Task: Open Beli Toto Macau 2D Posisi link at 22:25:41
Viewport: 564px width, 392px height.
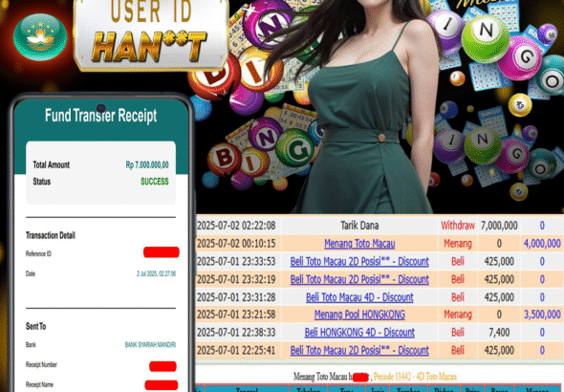Action: [359, 350]
